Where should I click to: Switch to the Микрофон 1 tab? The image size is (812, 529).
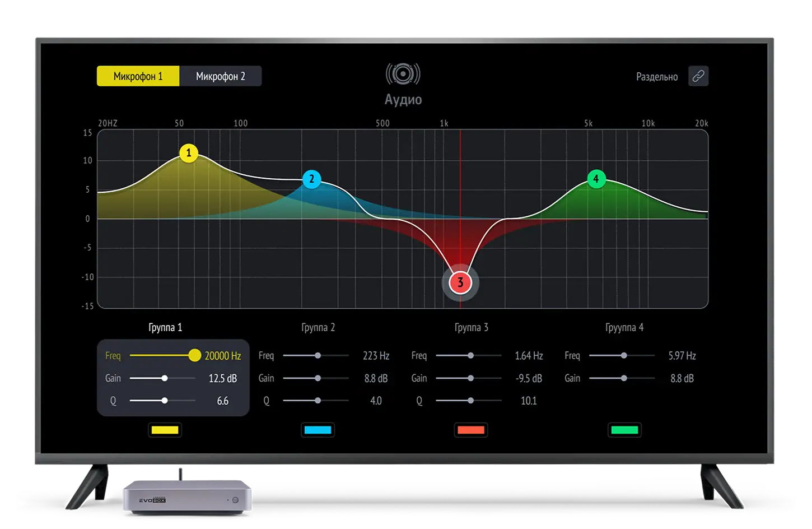[x=138, y=76]
